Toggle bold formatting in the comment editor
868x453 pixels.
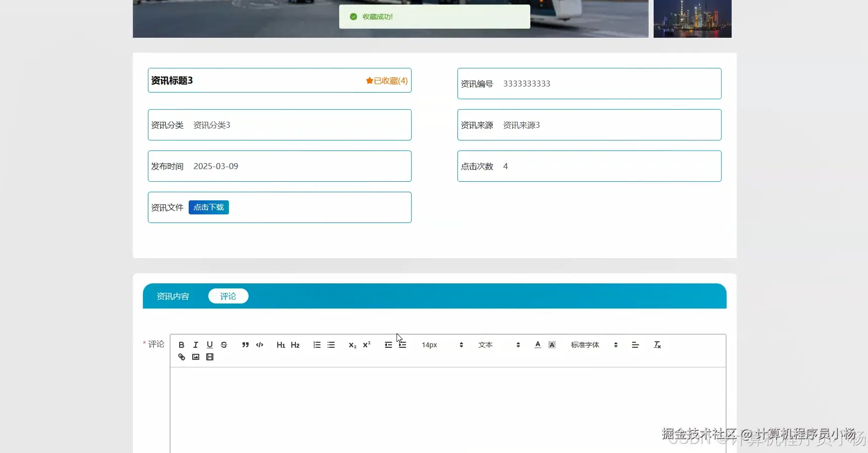tap(182, 345)
